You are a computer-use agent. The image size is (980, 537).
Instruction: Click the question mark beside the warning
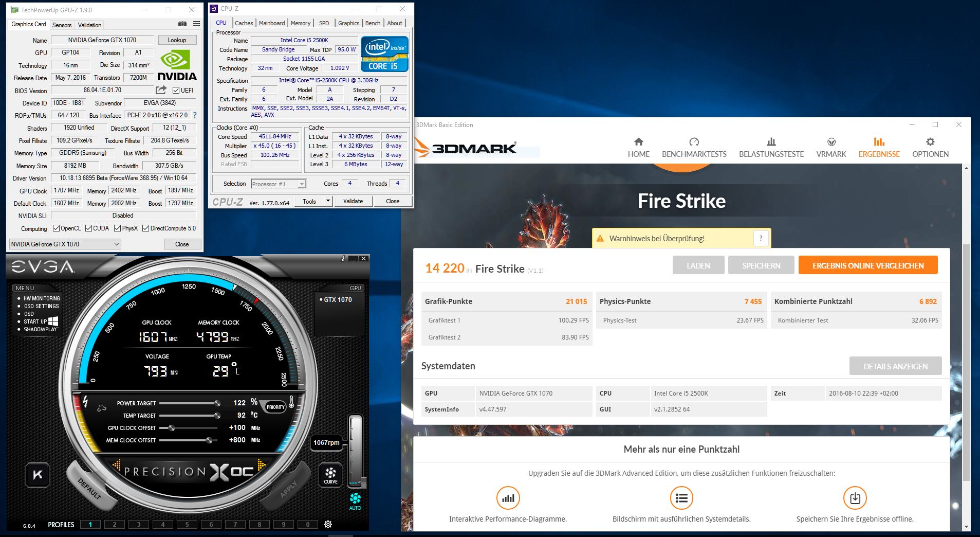click(x=761, y=238)
